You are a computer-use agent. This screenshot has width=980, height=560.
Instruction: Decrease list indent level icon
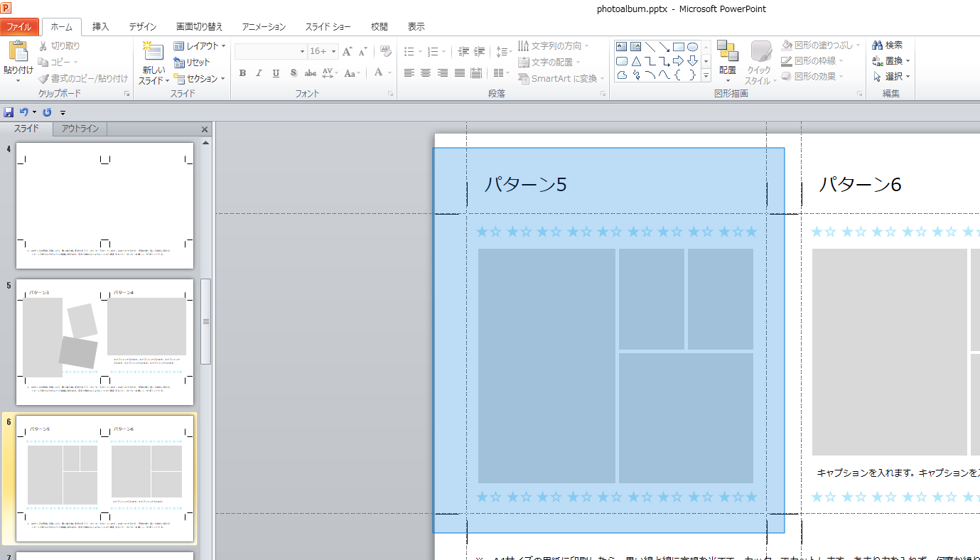(464, 51)
